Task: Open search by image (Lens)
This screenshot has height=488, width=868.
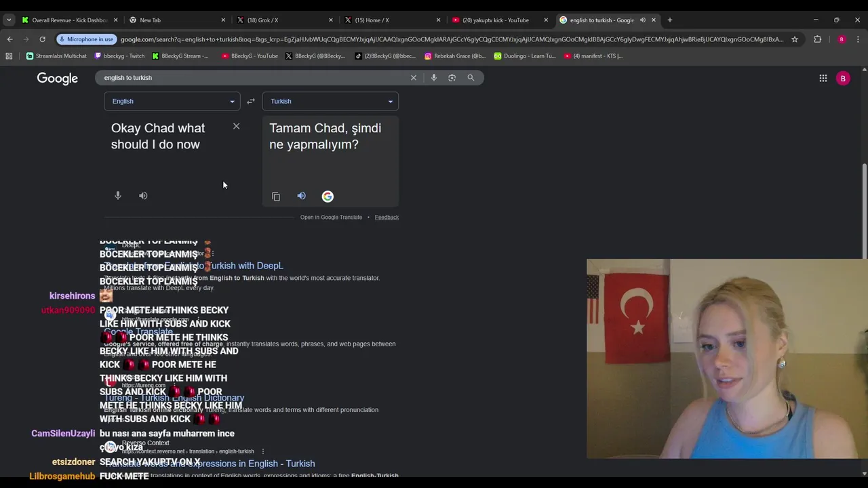Action: click(452, 78)
